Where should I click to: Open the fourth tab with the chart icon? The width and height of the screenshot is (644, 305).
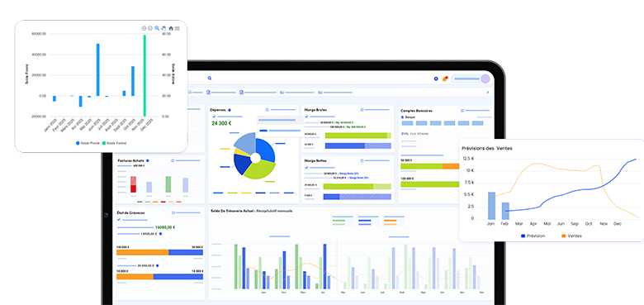[x=296, y=93]
